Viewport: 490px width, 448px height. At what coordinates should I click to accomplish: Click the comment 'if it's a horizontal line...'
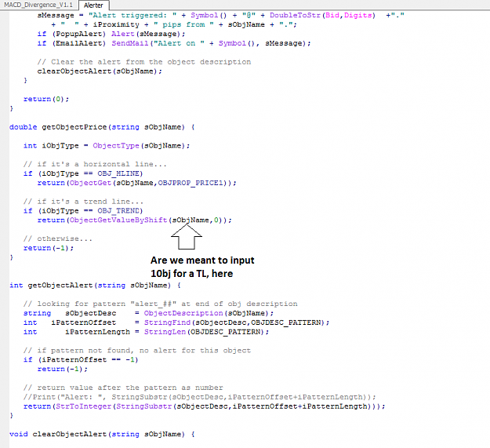(95, 164)
